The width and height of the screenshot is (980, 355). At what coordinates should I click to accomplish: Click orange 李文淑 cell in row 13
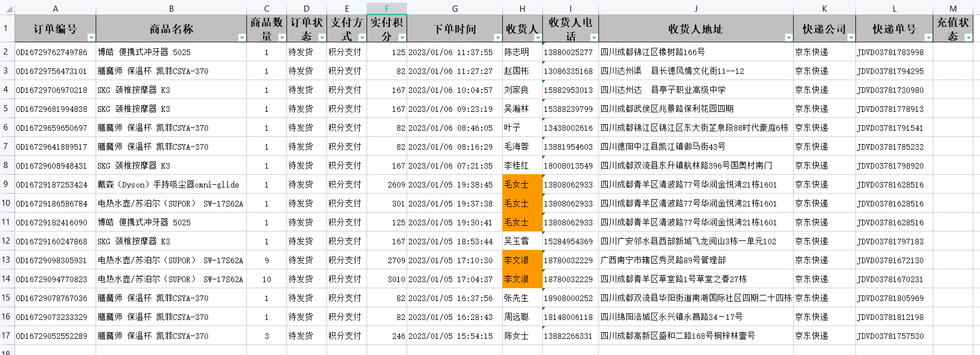(x=522, y=260)
